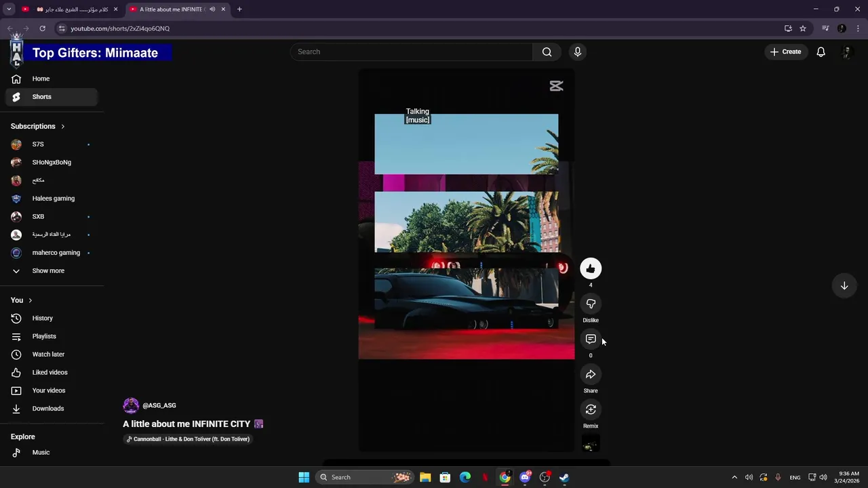868x488 pixels.
Task: Bookmark this page with the star
Action: (x=803, y=28)
